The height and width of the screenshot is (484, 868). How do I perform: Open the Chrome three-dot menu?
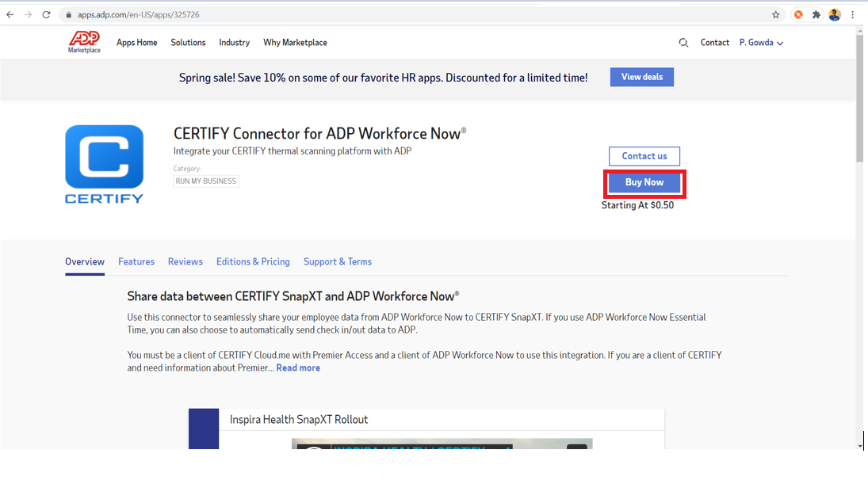[x=852, y=15]
